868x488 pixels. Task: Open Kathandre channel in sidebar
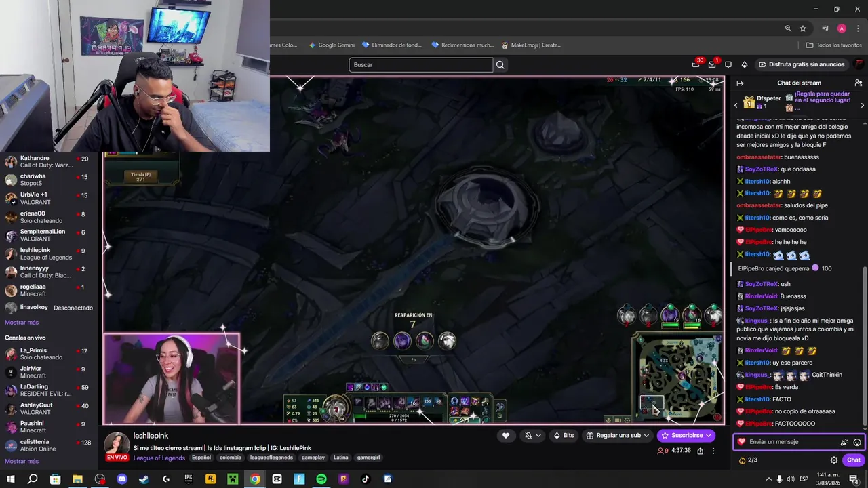point(47,162)
